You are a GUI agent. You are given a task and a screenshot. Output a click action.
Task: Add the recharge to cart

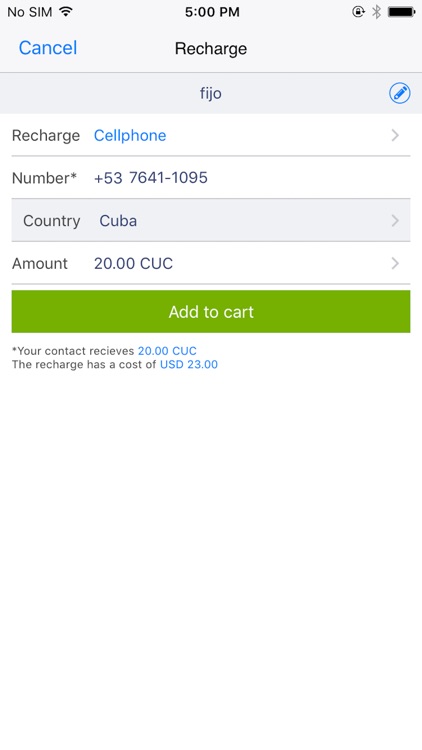point(211,311)
